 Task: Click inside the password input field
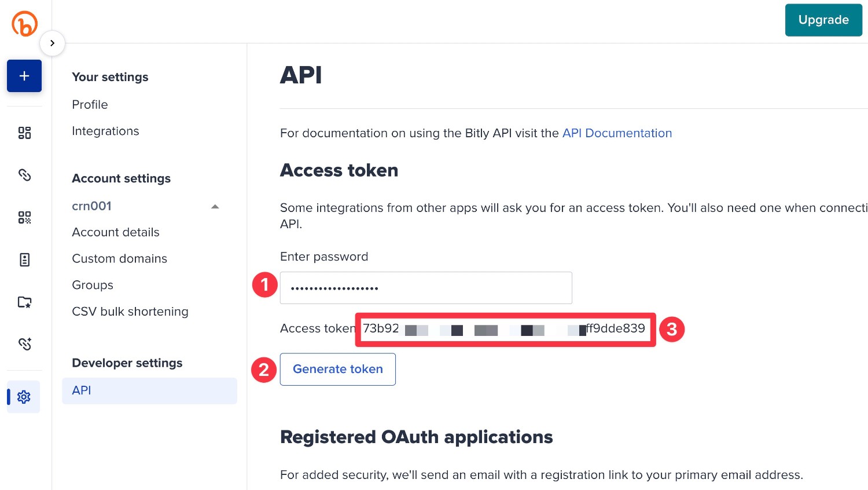[426, 288]
